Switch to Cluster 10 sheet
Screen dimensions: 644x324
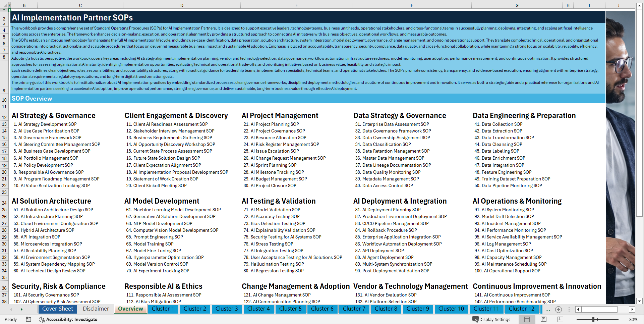tap(451, 309)
